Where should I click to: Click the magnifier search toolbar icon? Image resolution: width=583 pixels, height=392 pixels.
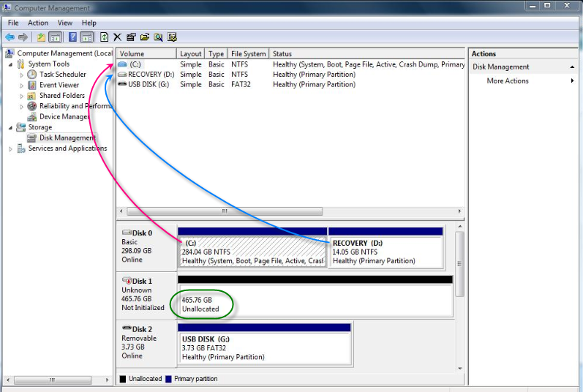[158, 37]
